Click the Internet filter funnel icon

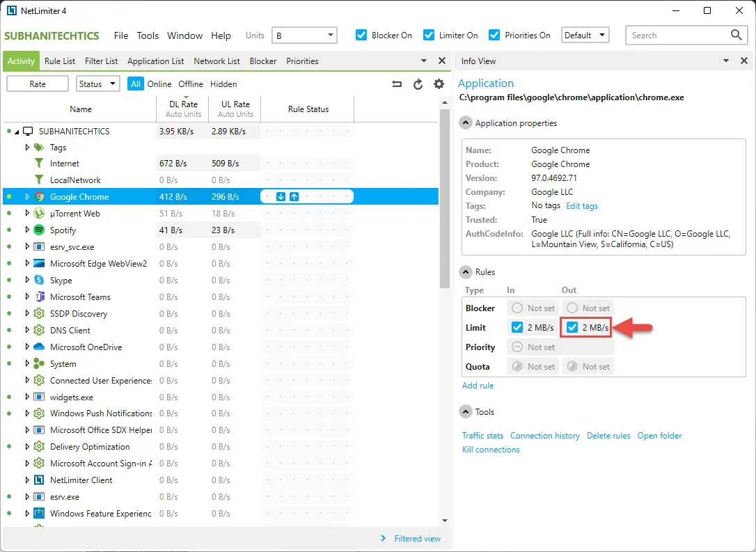tap(39, 164)
